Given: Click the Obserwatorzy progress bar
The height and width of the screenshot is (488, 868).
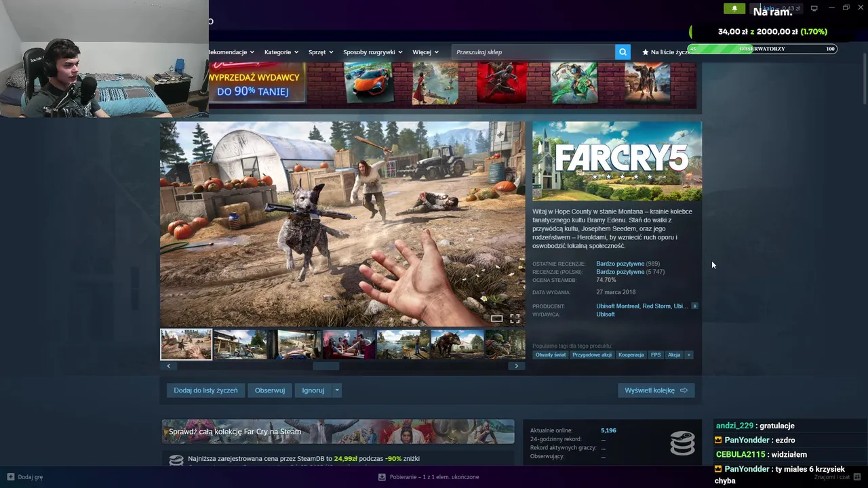Looking at the screenshot, I should pyautogui.click(x=763, y=49).
